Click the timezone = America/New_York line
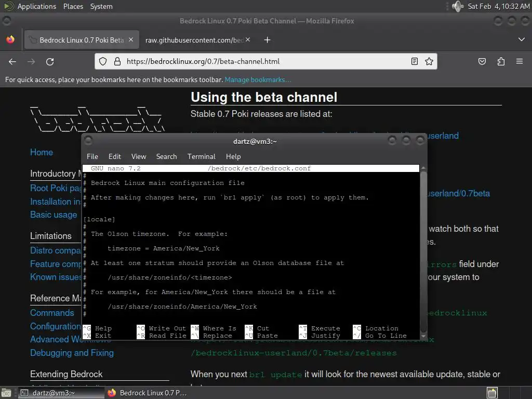Image resolution: width=532 pixels, height=399 pixels. 163,248
